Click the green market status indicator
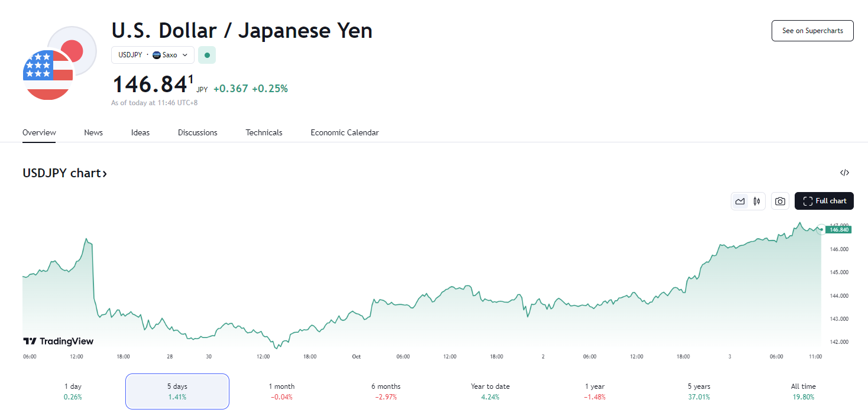 click(x=207, y=54)
